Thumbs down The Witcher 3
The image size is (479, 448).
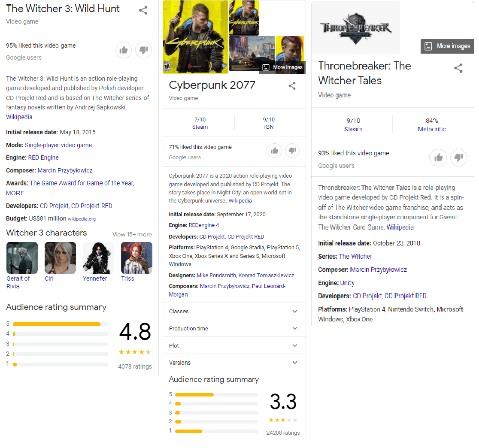point(143,50)
